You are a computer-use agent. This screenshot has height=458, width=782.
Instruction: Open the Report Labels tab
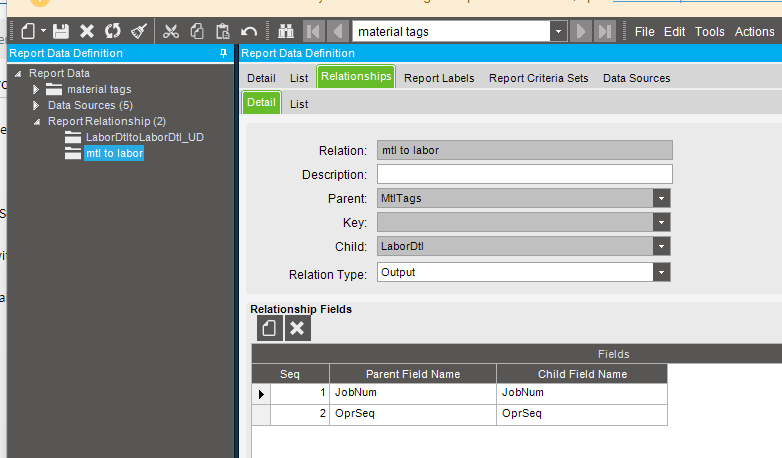(x=439, y=78)
